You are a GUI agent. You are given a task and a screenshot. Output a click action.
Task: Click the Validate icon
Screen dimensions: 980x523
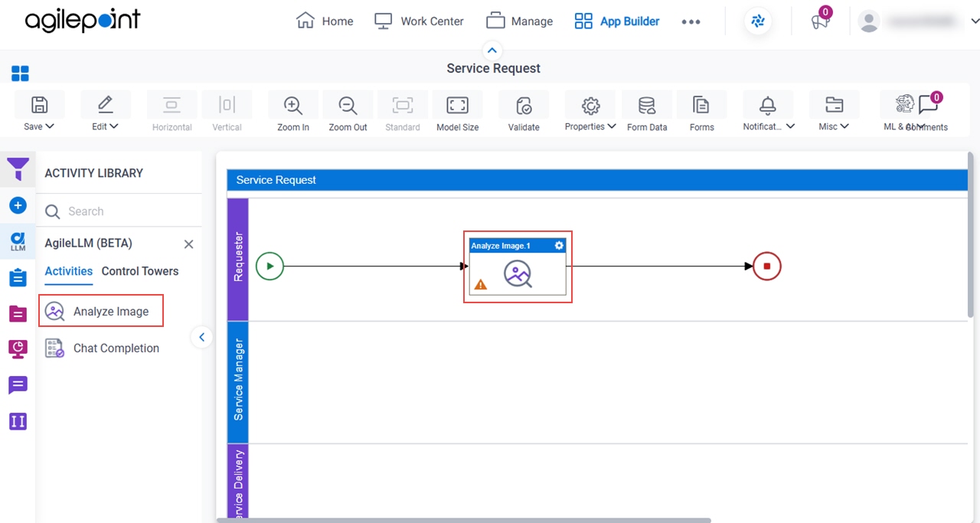click(524, 106)
